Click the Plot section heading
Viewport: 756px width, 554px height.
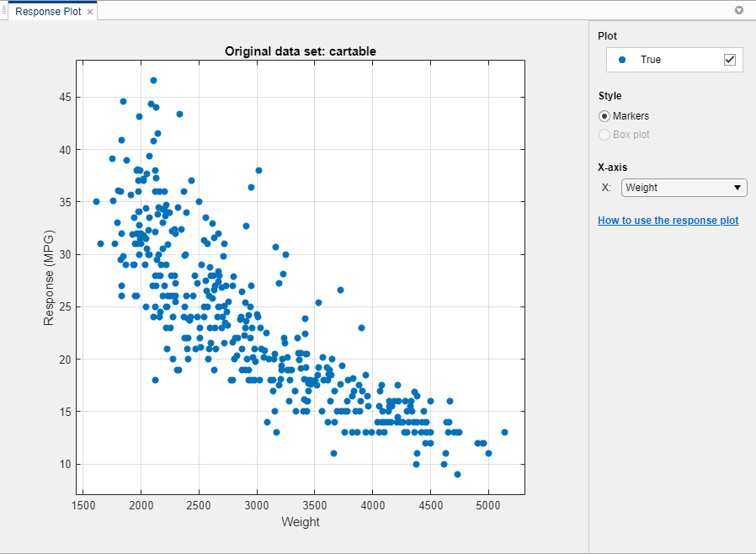click(x=607, y=36)
